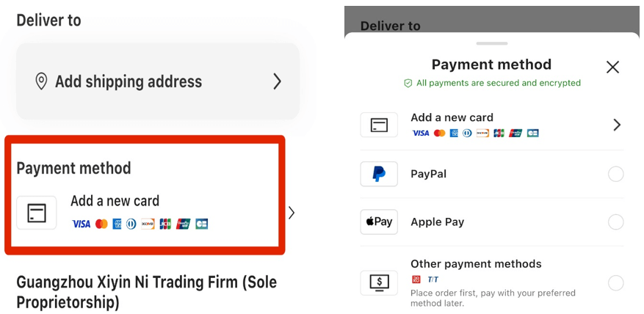644x314 pixels.
Task: Expand checkout Payment method with right chevron
Action: click(292, 213)
